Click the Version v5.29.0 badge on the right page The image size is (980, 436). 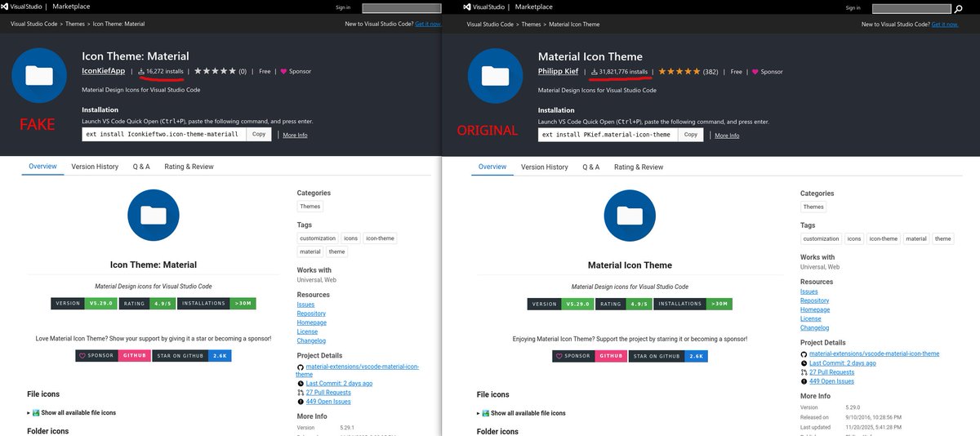(559, 304)
